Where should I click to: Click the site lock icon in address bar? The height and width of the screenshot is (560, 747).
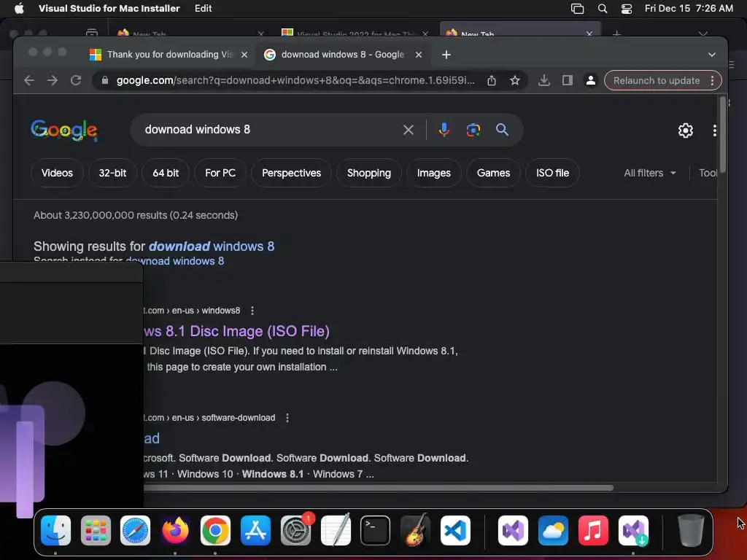coord(105,80)
